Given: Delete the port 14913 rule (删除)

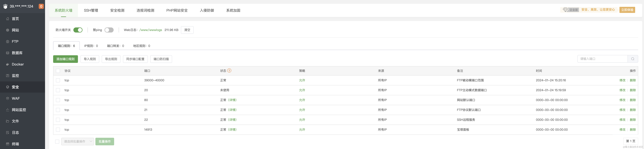Looking at the screenshot, I should (x=632, y=130).
